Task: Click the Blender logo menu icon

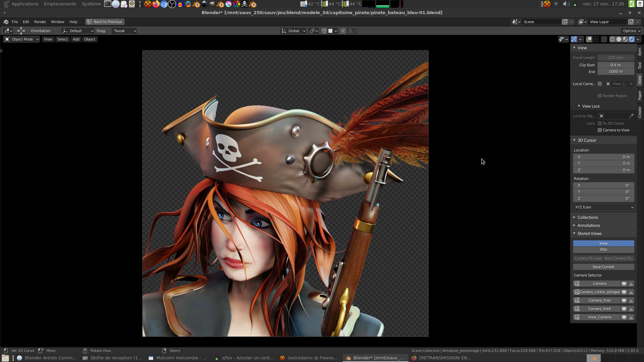Action: click(6, 22)
